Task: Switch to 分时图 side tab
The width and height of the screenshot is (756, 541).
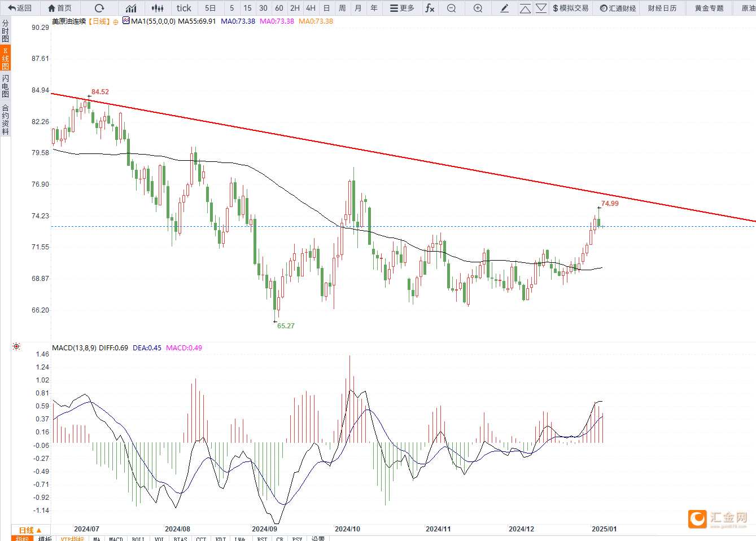Action: [x=5, y=31]
